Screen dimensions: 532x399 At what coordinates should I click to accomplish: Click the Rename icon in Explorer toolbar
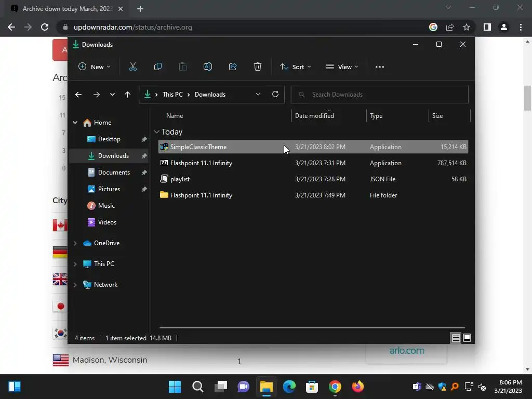pos(208,67)
